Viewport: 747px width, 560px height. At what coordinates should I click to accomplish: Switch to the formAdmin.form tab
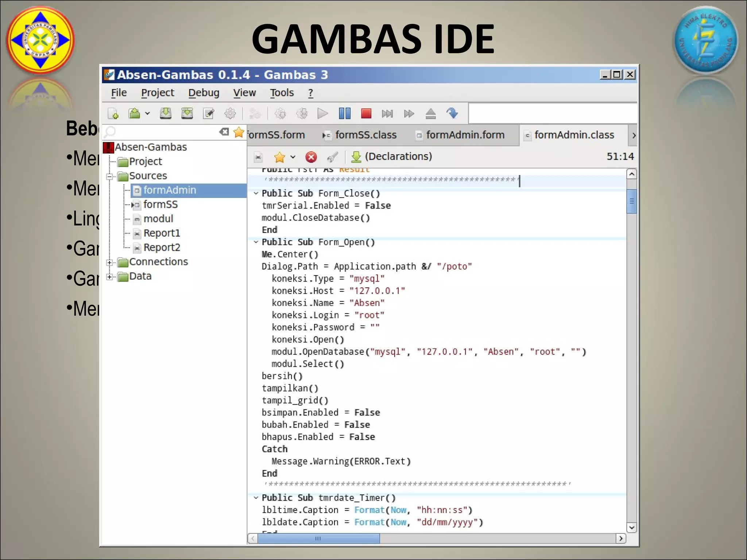(x=460, y=135)
